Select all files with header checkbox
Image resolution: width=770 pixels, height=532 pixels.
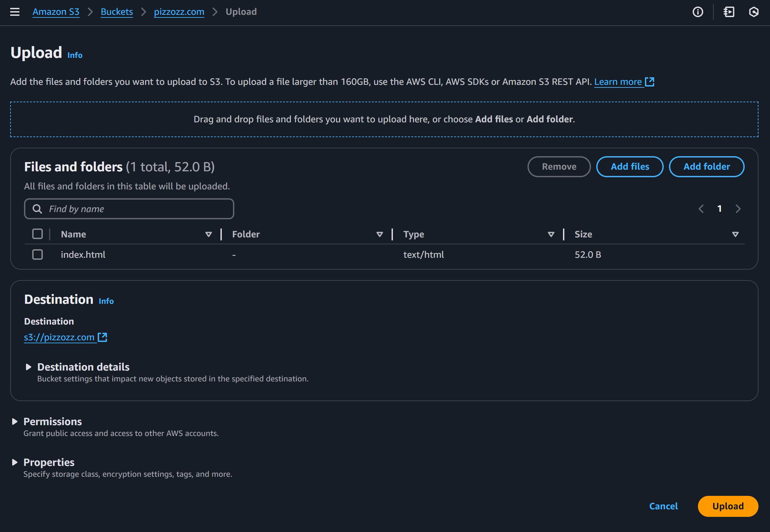pyautogui.click(x=38, y=234)
